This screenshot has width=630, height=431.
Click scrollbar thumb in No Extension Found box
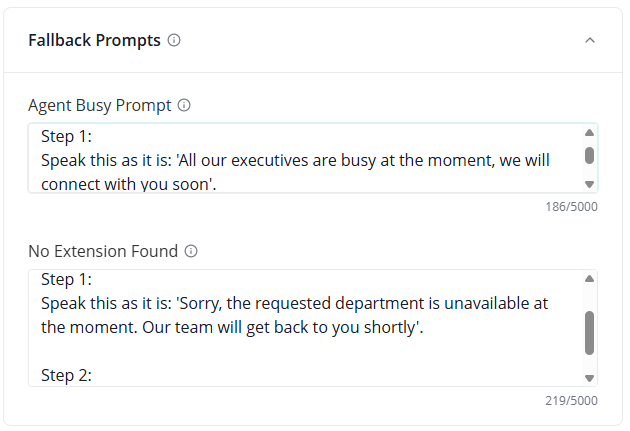click(589, 332)
